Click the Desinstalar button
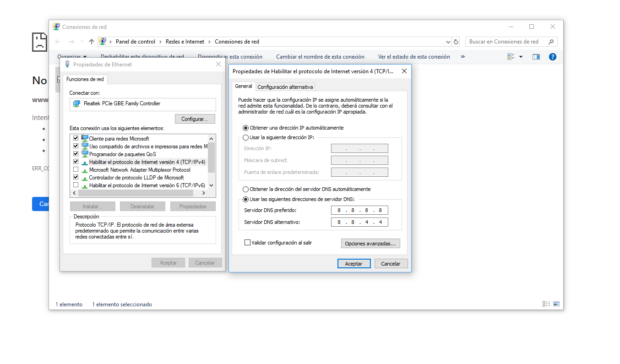Screen dimensions: 620x364 (x=142, y=206)
